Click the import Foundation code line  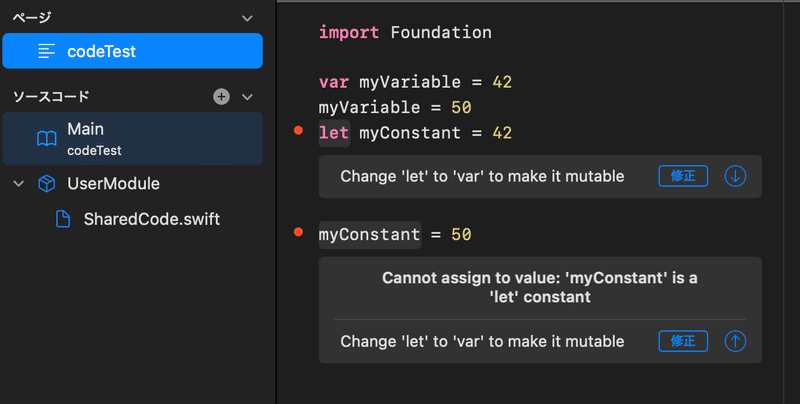click(x=405, y=32)
